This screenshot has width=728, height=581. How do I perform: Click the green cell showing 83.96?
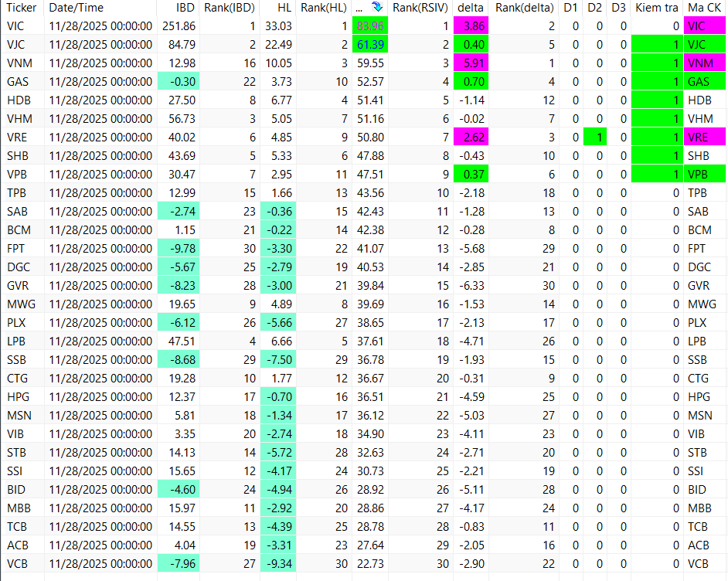[370, 26]
